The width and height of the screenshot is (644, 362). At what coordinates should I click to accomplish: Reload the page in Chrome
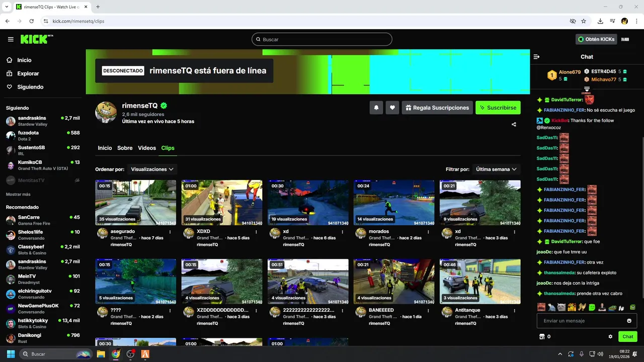(32, 21)
